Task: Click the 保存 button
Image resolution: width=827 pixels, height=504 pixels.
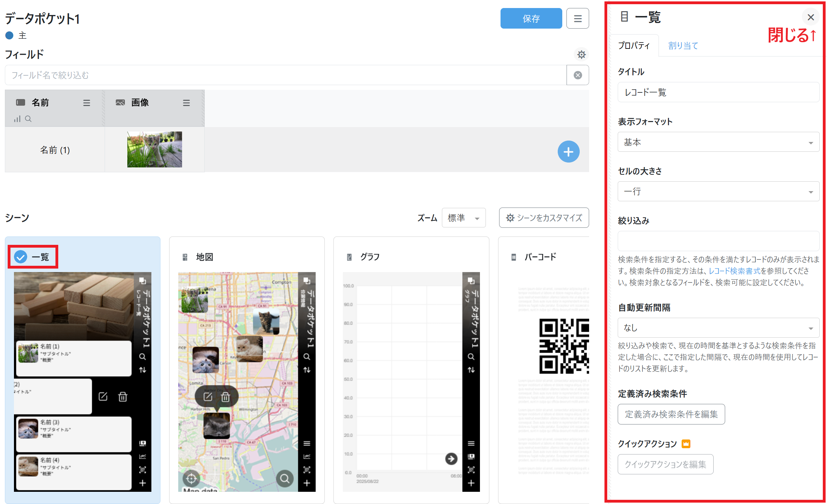Action: point(531,18)
